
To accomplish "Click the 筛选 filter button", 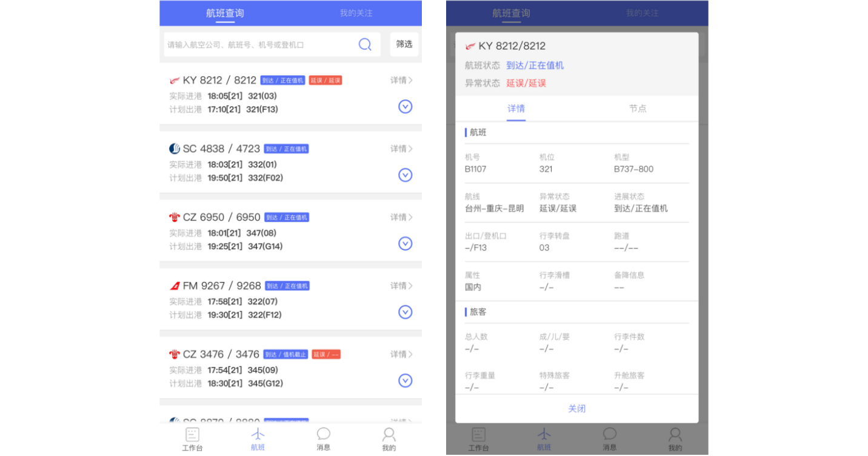I will point(404,44).
